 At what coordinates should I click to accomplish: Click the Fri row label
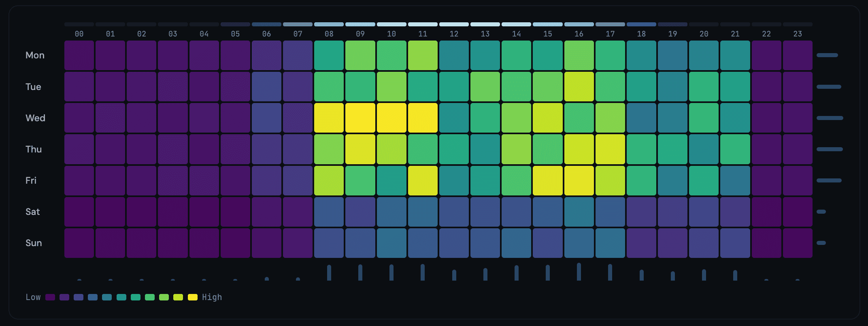31,180
